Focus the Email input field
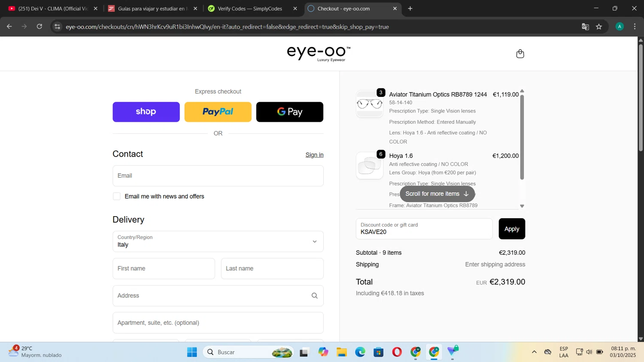 pos(218,176)
